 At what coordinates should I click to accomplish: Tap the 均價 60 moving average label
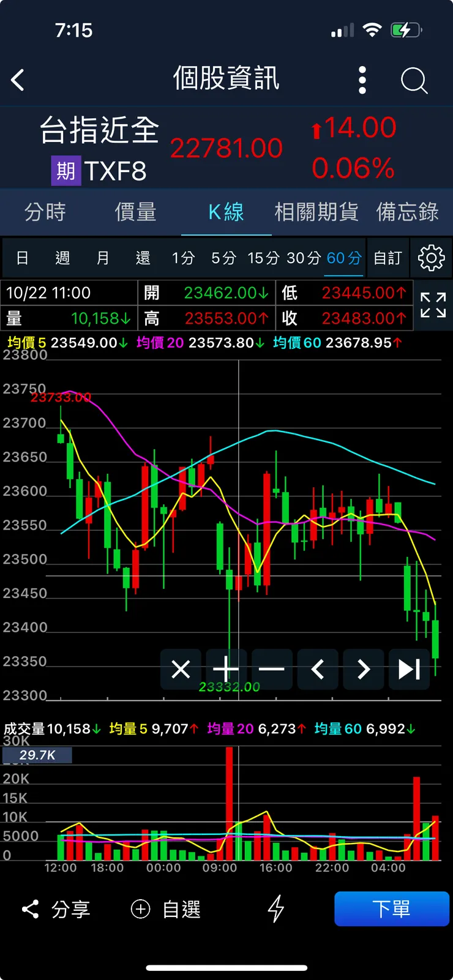(x=297, y=343)
